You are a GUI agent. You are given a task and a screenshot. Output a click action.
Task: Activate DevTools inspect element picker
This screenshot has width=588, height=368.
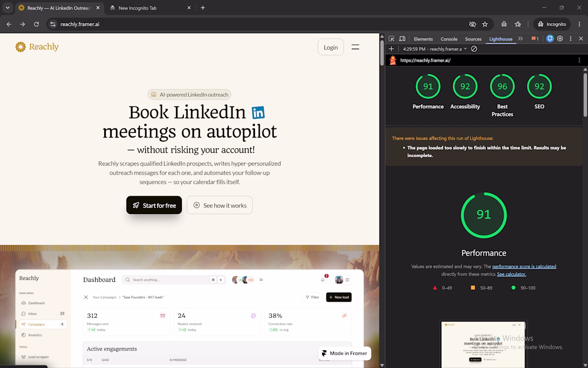click(x=391, y=39)
